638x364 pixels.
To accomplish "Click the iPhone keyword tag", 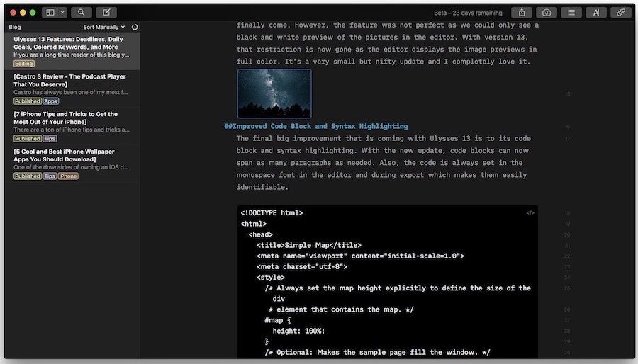I will click(68, 176).
